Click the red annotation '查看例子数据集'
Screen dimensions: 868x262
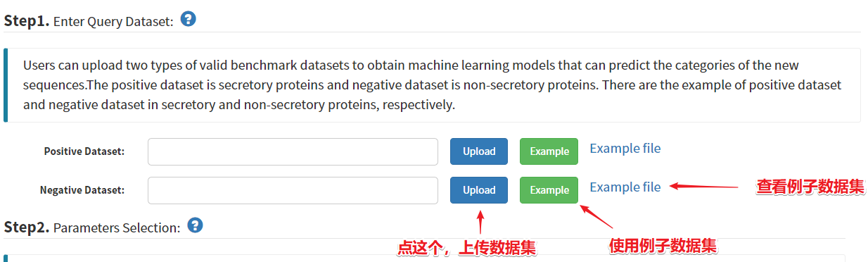point(810,187)
